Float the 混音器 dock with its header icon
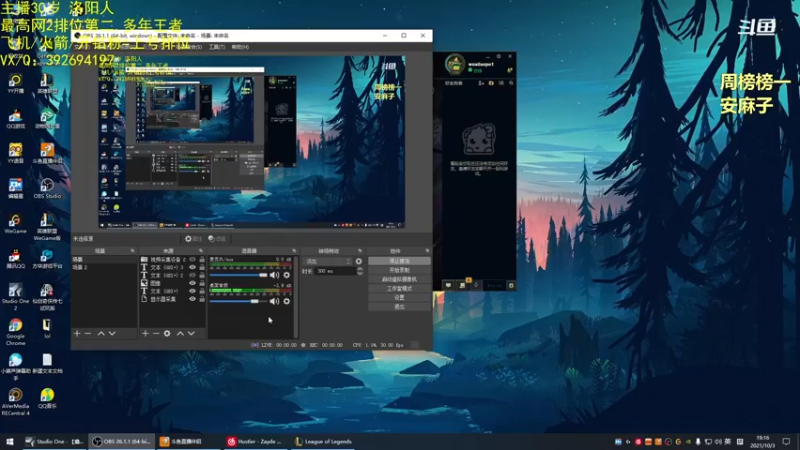 click(x=294, y=251)
